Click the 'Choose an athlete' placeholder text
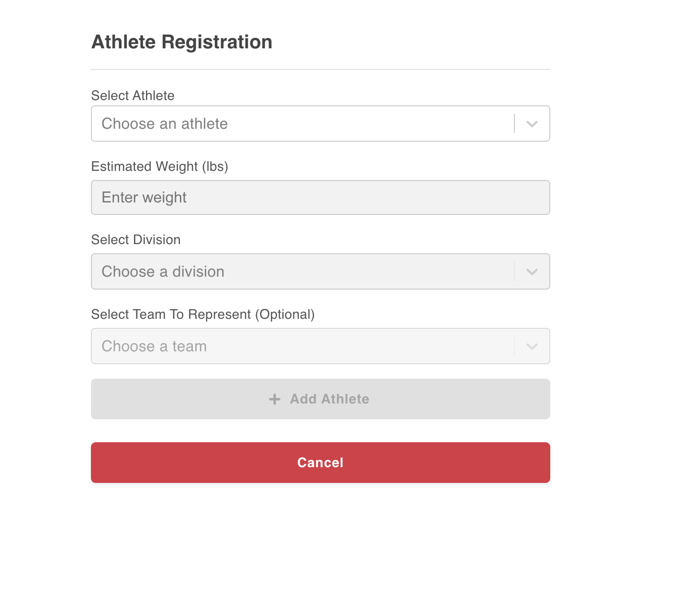 coord(165,124)
